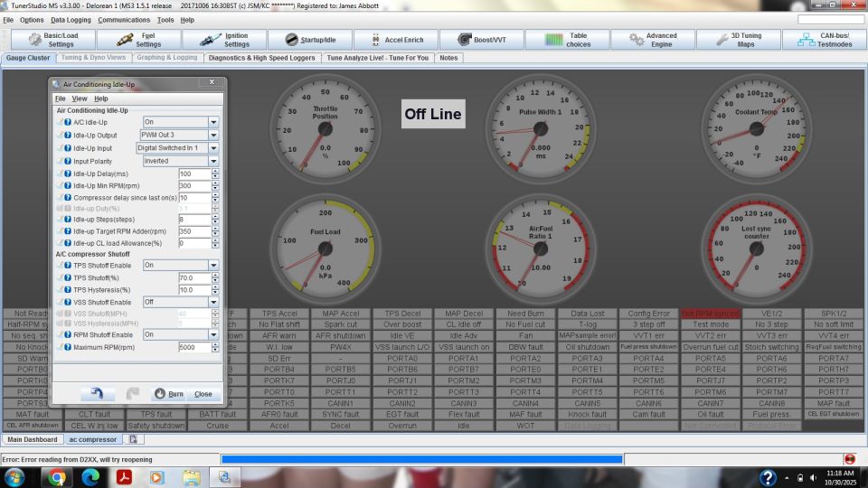Expand the TPS Shutoff Enable dropdown
This screenshot has width=868, height=488.
213,266
